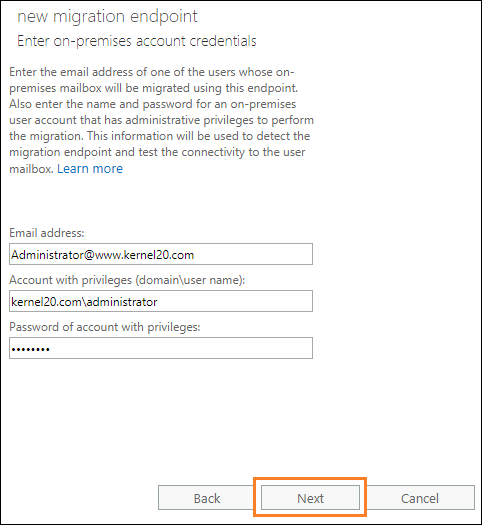This screenshot has height=525, width=482.
Task: Cancel the new migration endpoint wizard
Action: click(420, 498)
